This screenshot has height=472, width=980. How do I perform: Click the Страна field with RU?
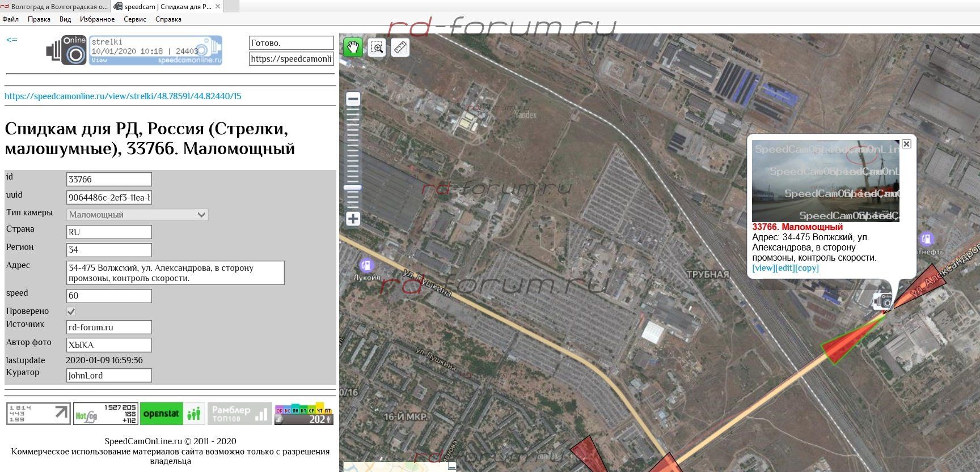click(109, 232)
